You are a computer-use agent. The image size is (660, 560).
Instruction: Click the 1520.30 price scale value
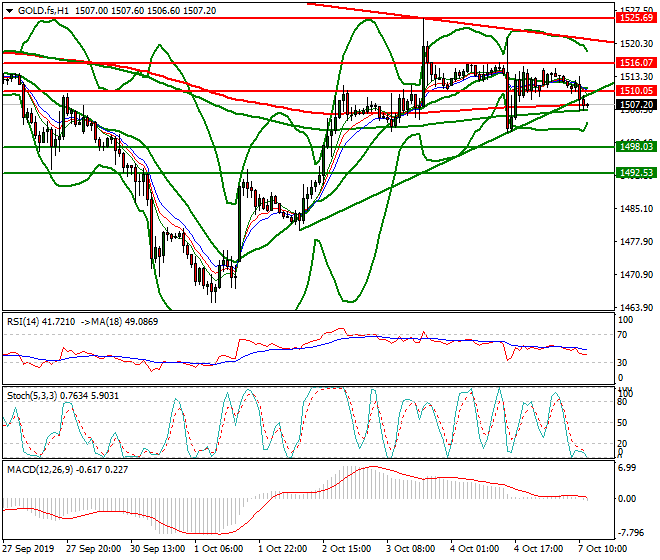coord(636,44)
